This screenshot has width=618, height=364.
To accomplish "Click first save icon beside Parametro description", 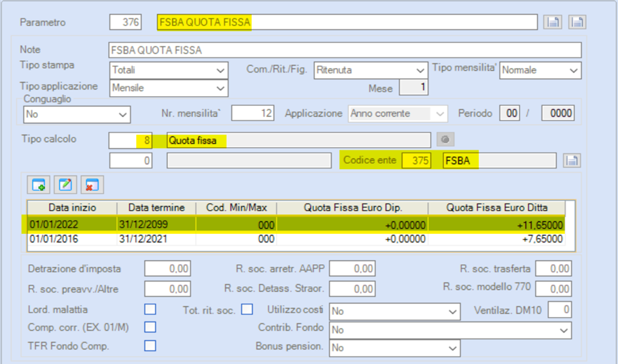I will (553, 22).
